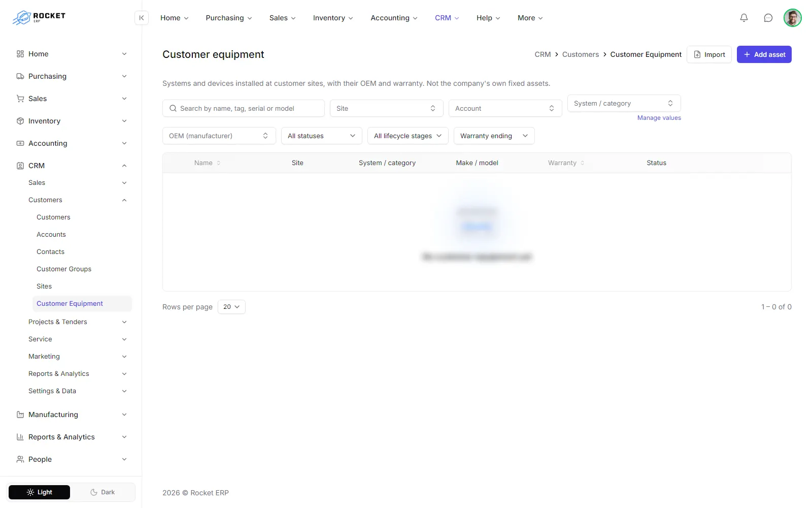Image resolution: width=812 pixels, height=508 pixels.
Task: Open the Warranty ending filter
Action: (x=494, y=136)
